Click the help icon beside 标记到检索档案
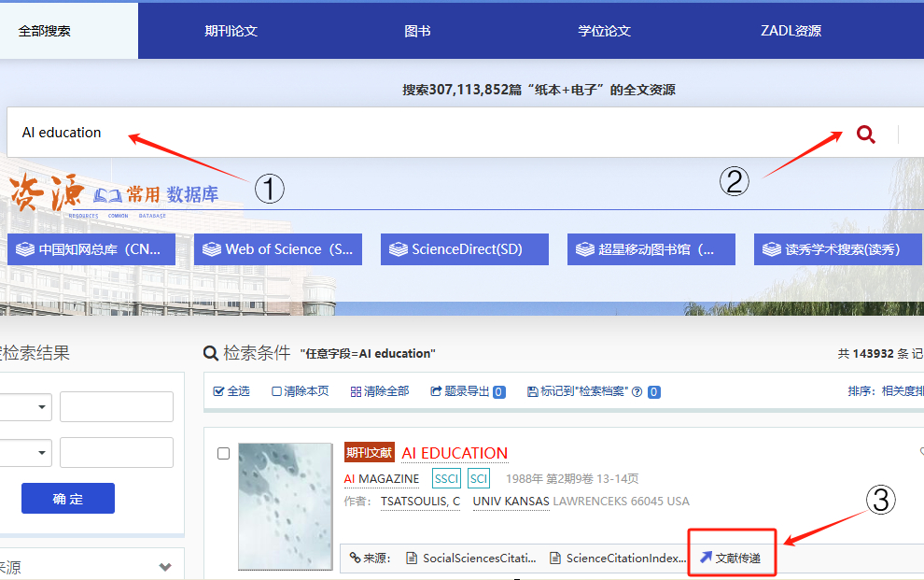This screenshot has width=924, height=580. 637,392
